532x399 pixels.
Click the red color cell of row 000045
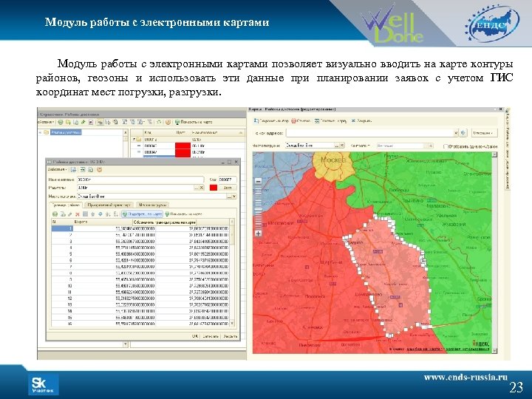click(183, 146)
